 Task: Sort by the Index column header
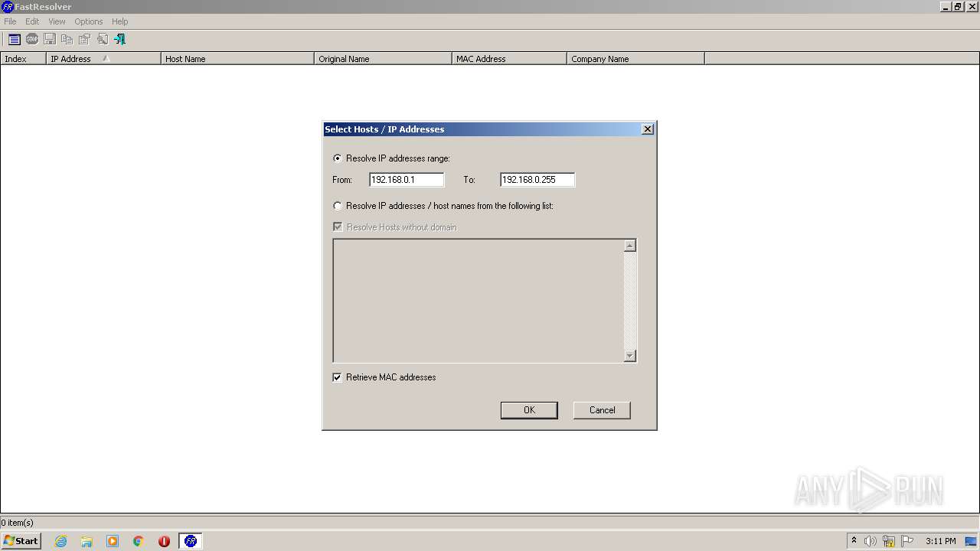pos(23,59)
